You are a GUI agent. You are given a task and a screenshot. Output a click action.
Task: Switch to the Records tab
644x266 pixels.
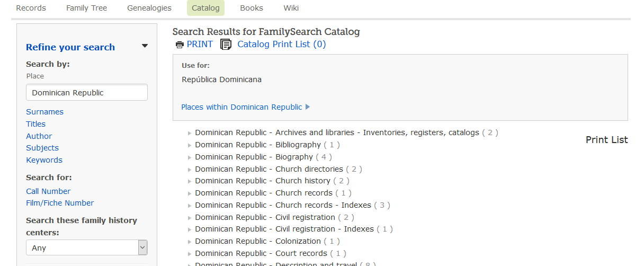(31, 8)
